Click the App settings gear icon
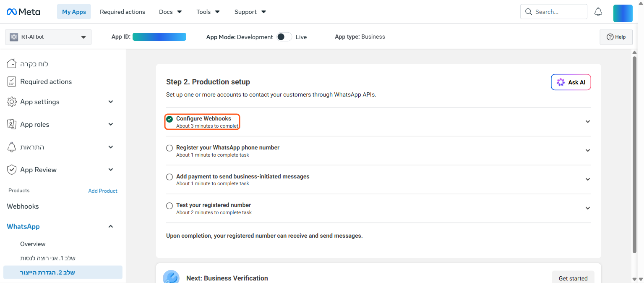 click(12, 102)
